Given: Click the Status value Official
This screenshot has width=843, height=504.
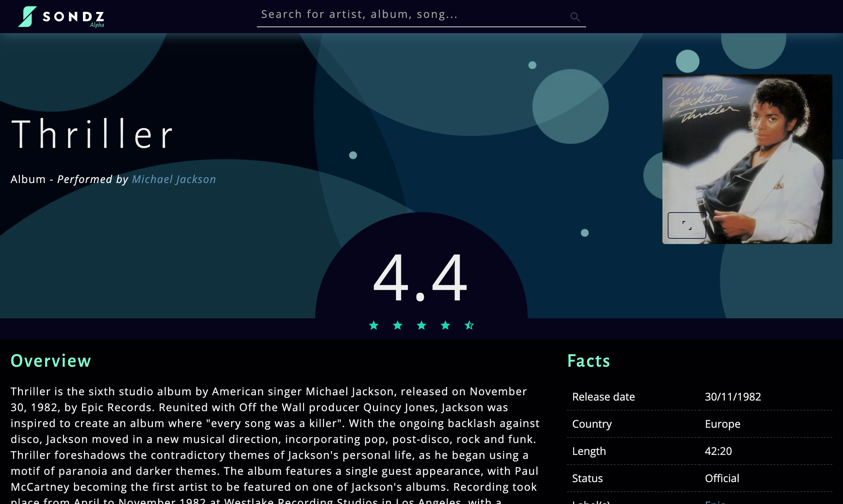Looking at the screenshot, I should 722,478.
